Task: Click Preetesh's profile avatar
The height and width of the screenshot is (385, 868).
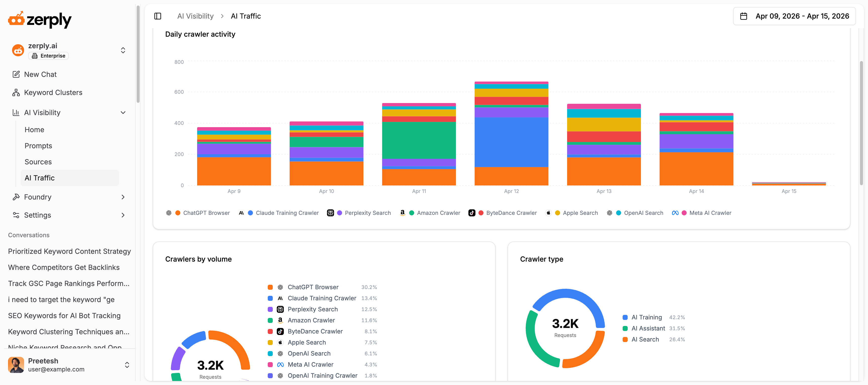Action: pyautogui.click(x=16, y=365)
